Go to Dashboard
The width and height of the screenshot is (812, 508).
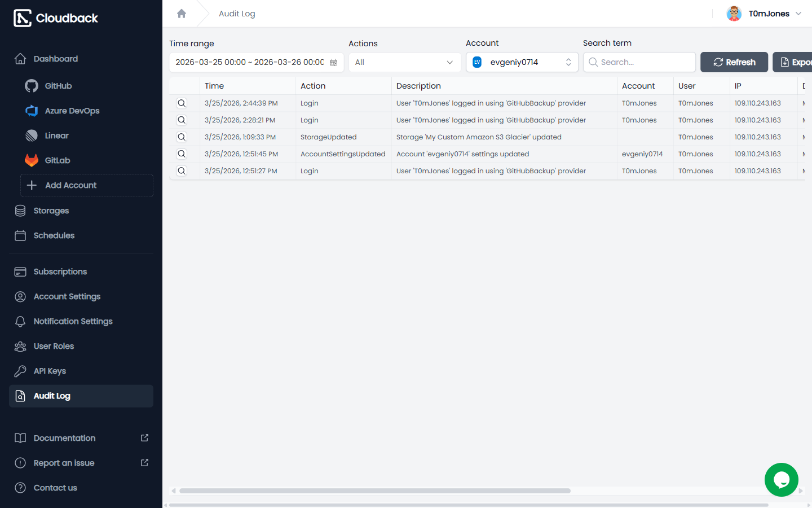pyautogui.click(x=81, y=59)
